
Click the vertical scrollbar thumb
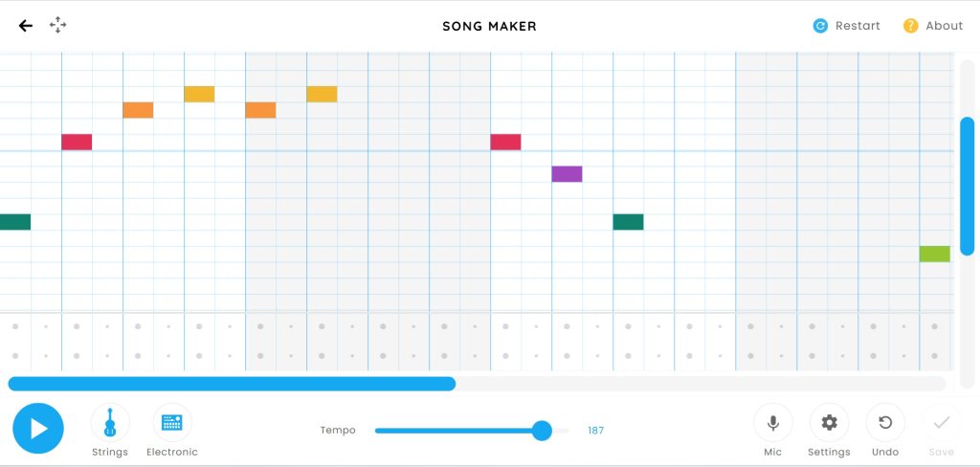click(x=967, y=186)
